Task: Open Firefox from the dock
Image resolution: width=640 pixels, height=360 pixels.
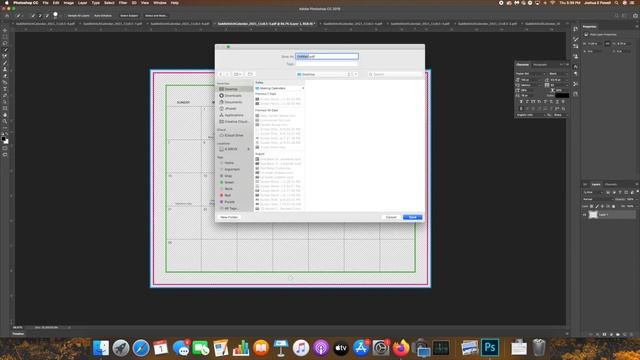Action: pyautogui.click(x=401, y=348)
